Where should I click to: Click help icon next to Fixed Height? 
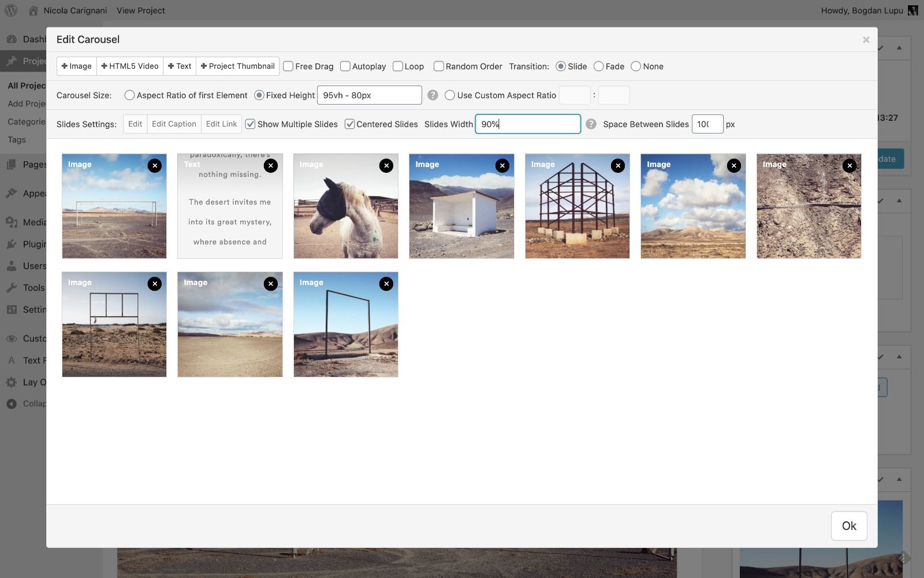(433, 95)
